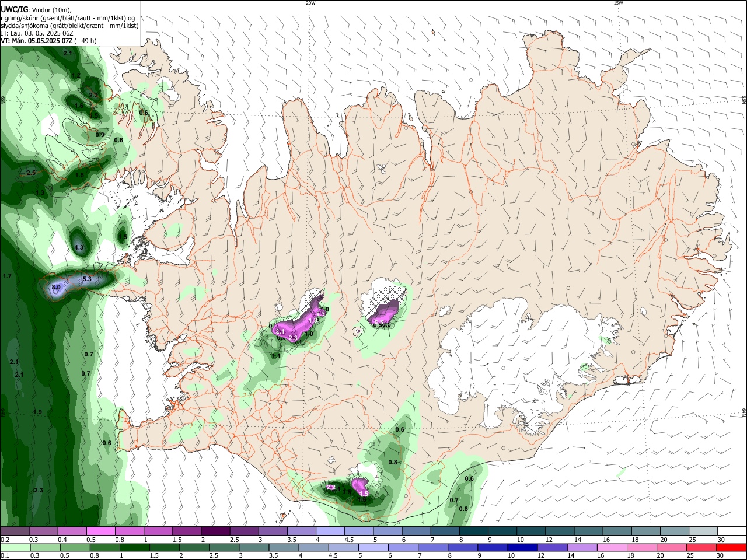Click the 'slydda/snjókoma' legend description line
The height and width of the screenshot is (560, 747).
tap(69, 26)
